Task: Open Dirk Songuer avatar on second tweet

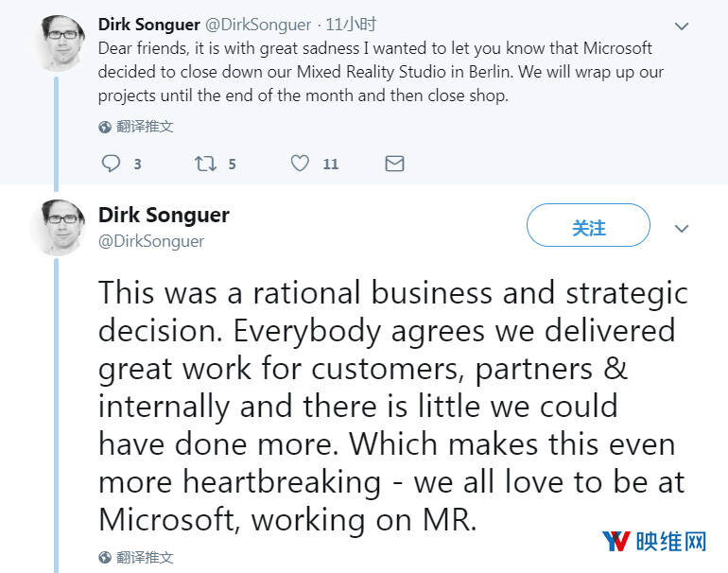Action: click(59, 228)
